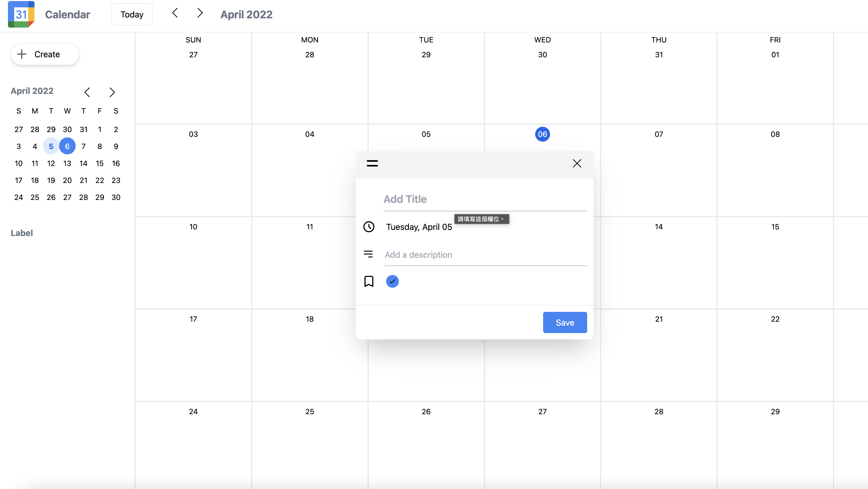
Task: Click the Today button
Action: click(132, 14)
